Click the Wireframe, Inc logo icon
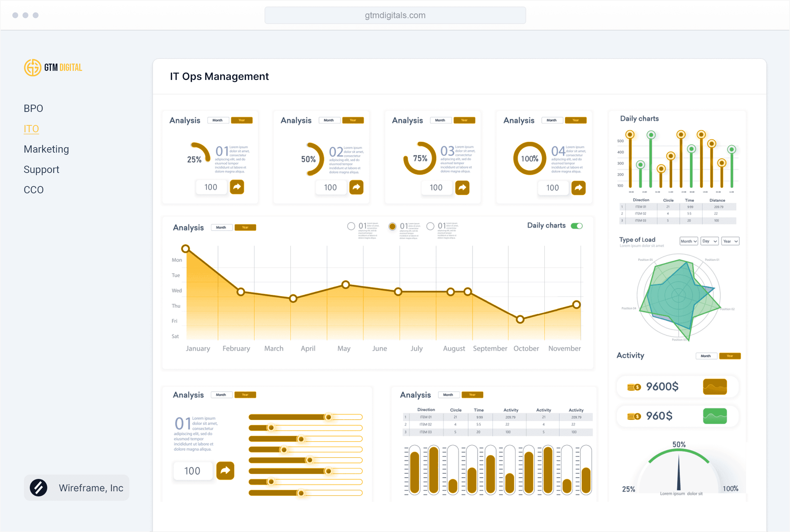790x532 pixels. pyautogui.click(x=39, y=488)
